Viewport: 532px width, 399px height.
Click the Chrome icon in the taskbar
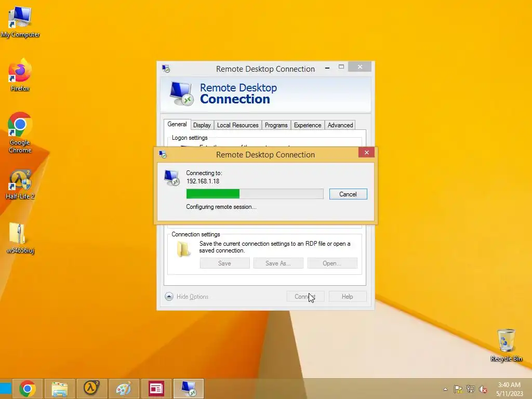28,389
